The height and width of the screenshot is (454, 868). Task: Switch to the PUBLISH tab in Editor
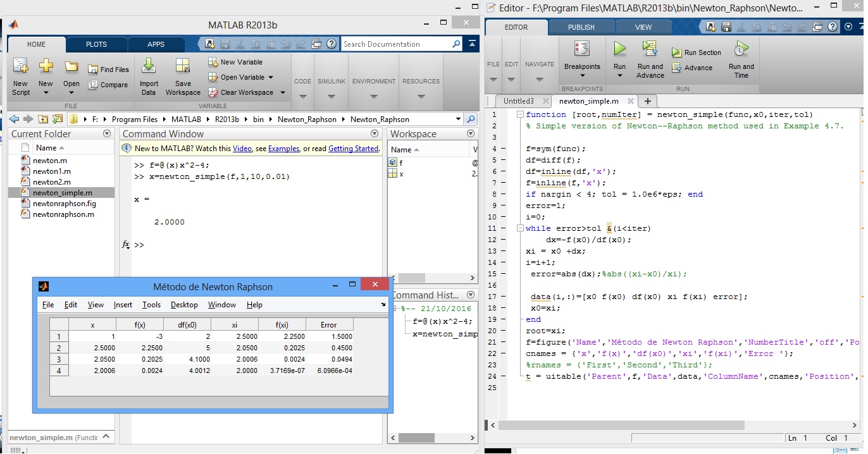[x=581, y=27]
